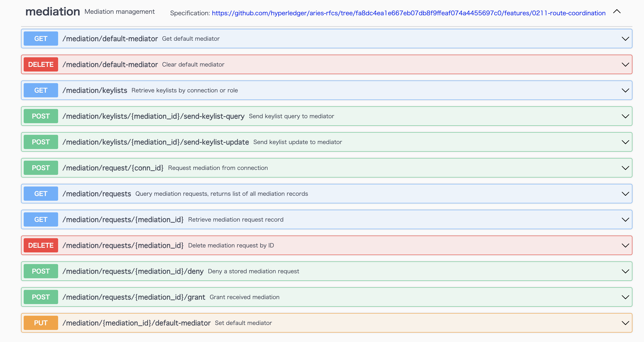Click the 'Mediation management' subtitle
Viewport: 644px width, 342px height.
tap(119, 12)
